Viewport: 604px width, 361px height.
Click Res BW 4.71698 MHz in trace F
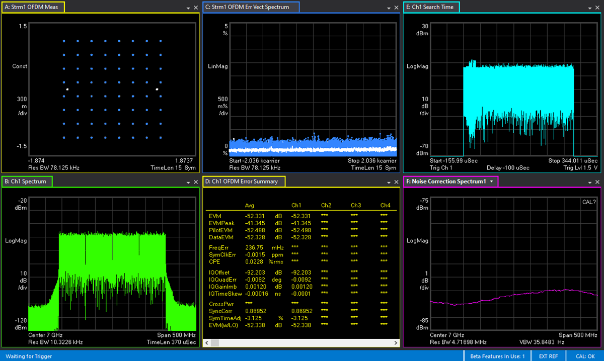(458, 342)
